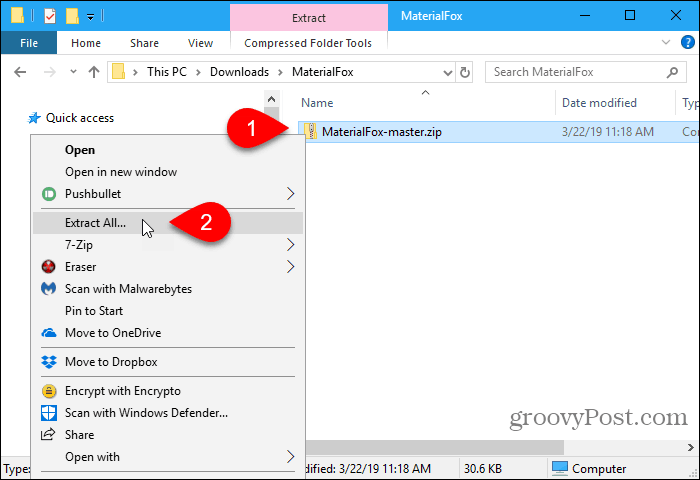Click the zip icon of MaterialFox-master.zip
The height and width of the screenshot is (480, 700).
(x=310, y=132)
